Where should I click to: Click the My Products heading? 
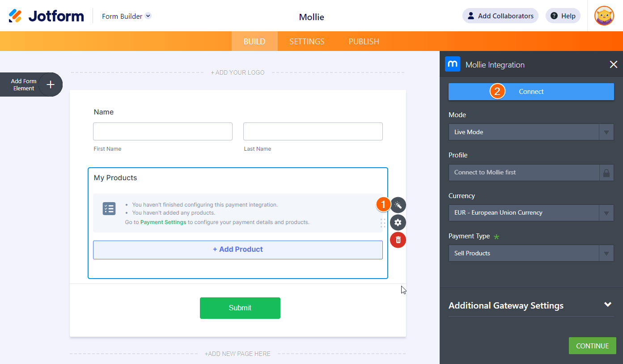coord(115,178)
